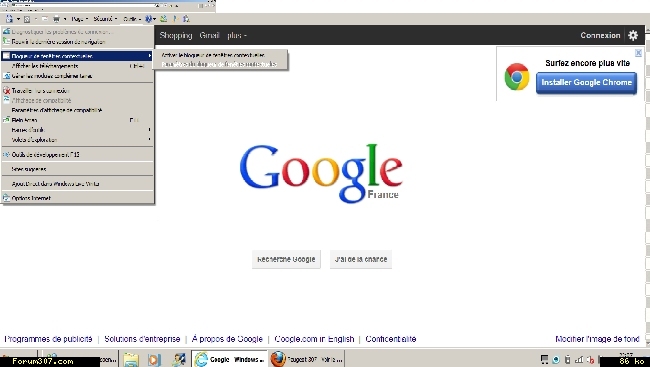This screenshot has height=367, width=650.
Task: Click the signal bars tray icon
Action: pyautogui.click(x=580, y=360)
